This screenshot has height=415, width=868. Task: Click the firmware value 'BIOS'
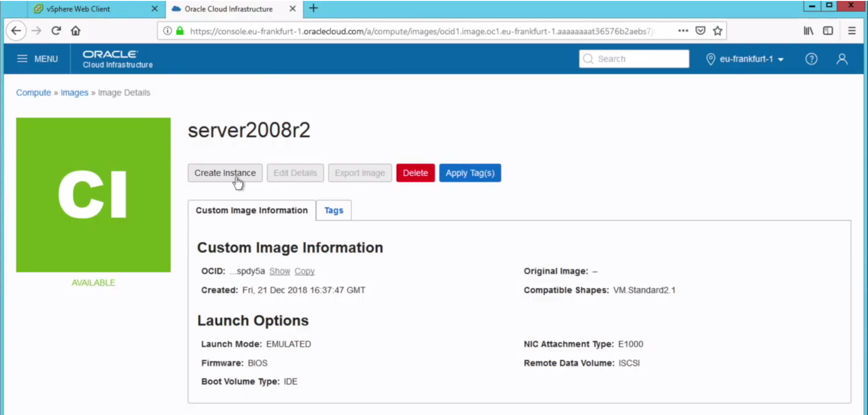pyautogui.click(x=258, y=363)
